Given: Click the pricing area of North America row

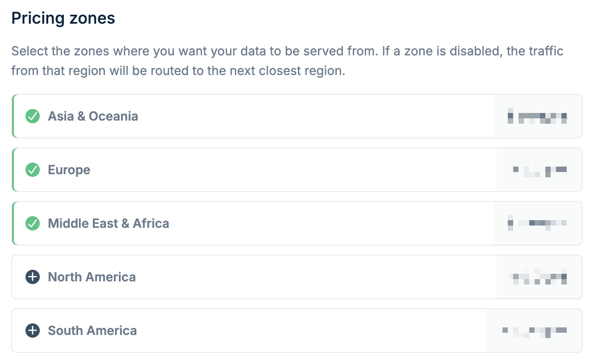Looking at the screenshot, I should click(538, 277).
